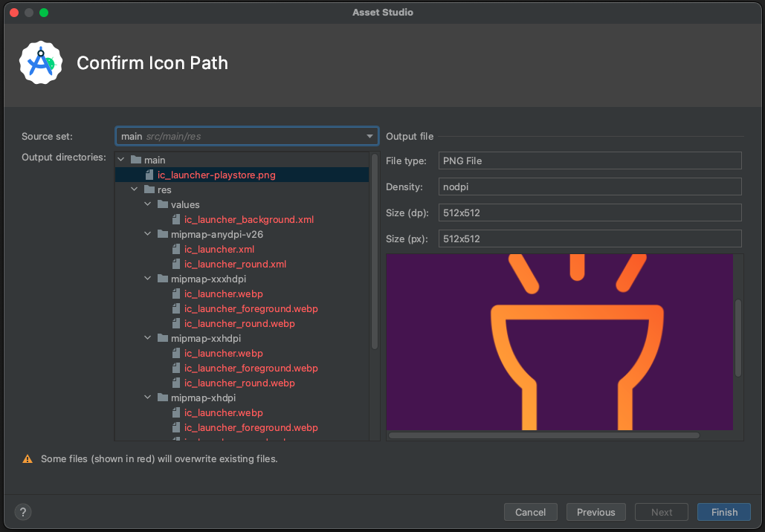
Task: Click the Density field showing nodpi
Action: point(590,186)
